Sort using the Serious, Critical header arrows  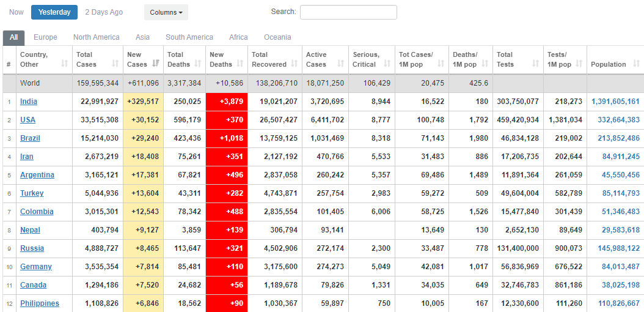pyautogui.click(x=388, y=64)
